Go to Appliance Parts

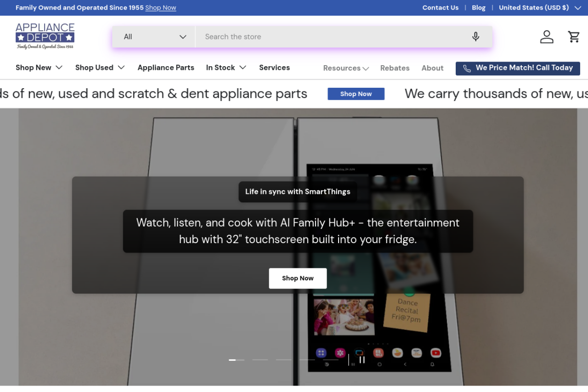tap(166, 68)
